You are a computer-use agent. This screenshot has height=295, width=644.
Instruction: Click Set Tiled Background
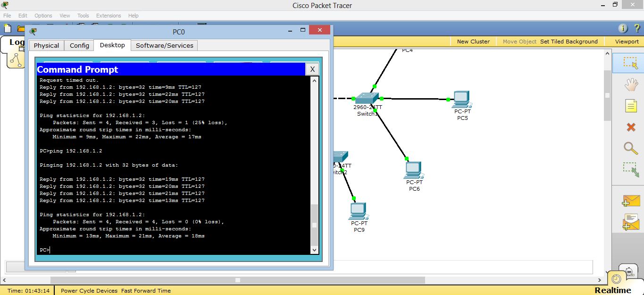tap(569, 42)
